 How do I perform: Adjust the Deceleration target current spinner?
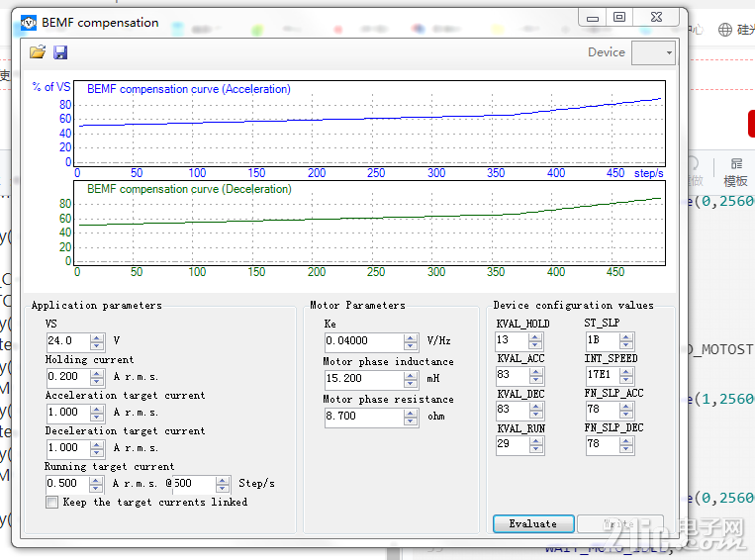[97, 448]
